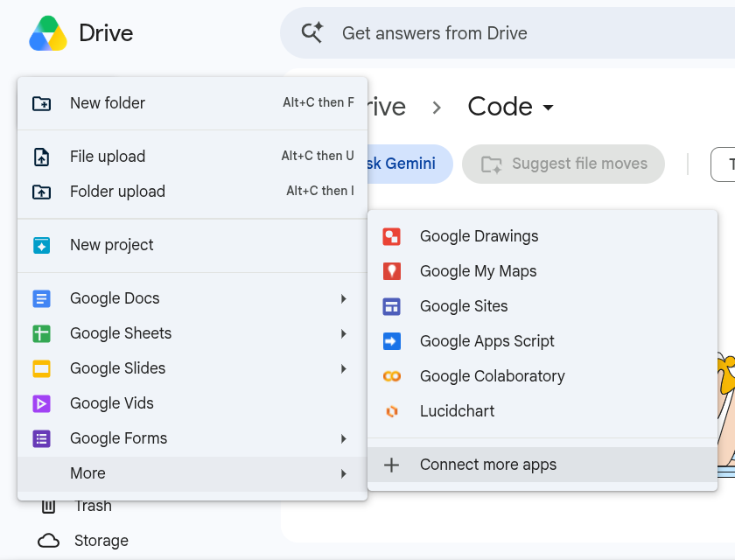The height and width of the screenshot is (560, 735).
Task: Click the Alt+C then F shortcut text
Action: [318, 102]
